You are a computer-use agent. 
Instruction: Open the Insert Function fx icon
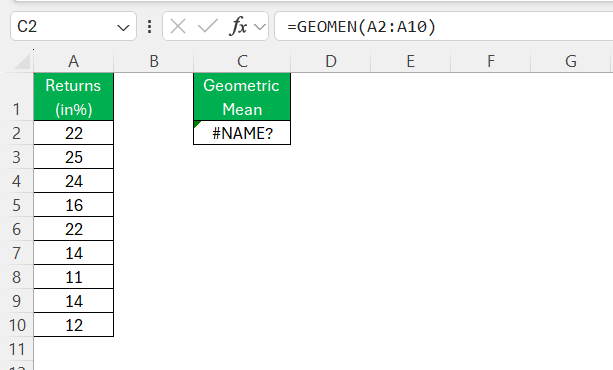click(x=238, y=27)
